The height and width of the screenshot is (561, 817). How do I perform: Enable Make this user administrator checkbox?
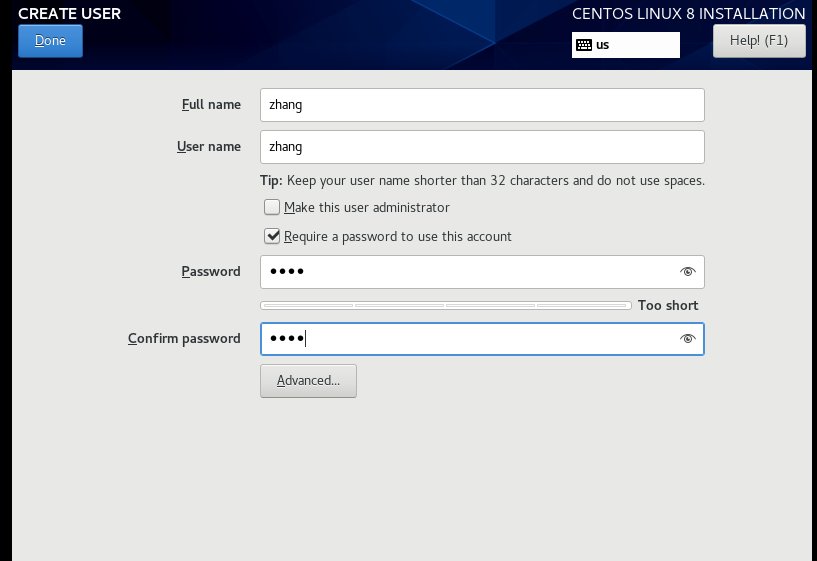[x=272, y=207]
